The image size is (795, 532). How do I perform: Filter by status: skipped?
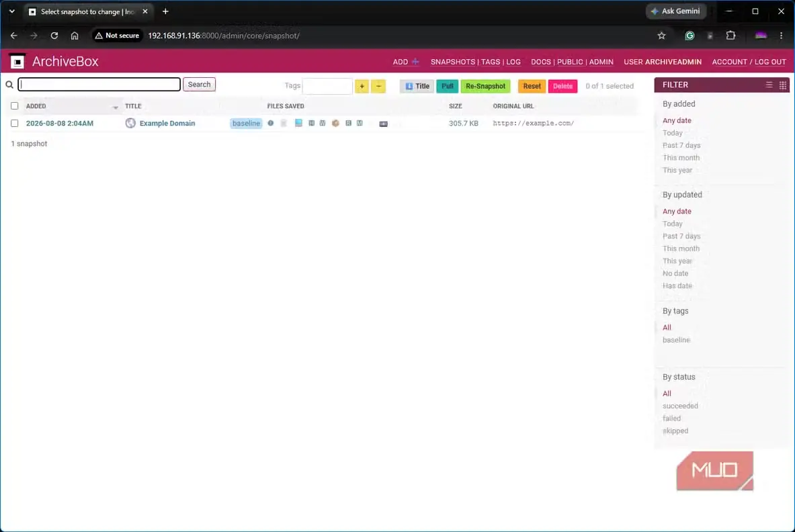[x=675, y=431]
